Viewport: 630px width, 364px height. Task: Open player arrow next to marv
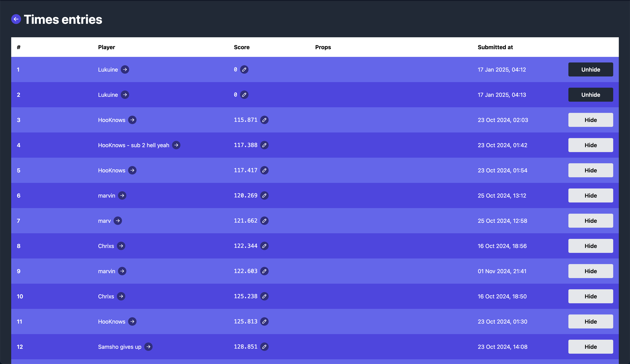tap(118, 221)
